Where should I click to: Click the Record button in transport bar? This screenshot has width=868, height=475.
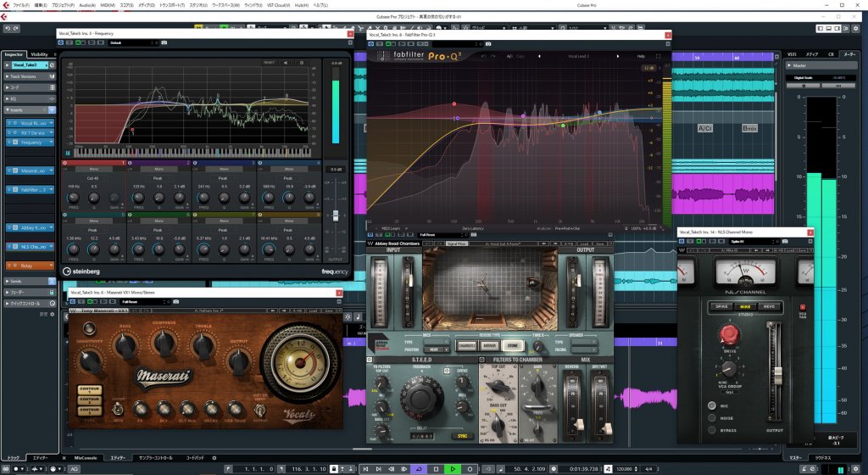tap(470, 468)
